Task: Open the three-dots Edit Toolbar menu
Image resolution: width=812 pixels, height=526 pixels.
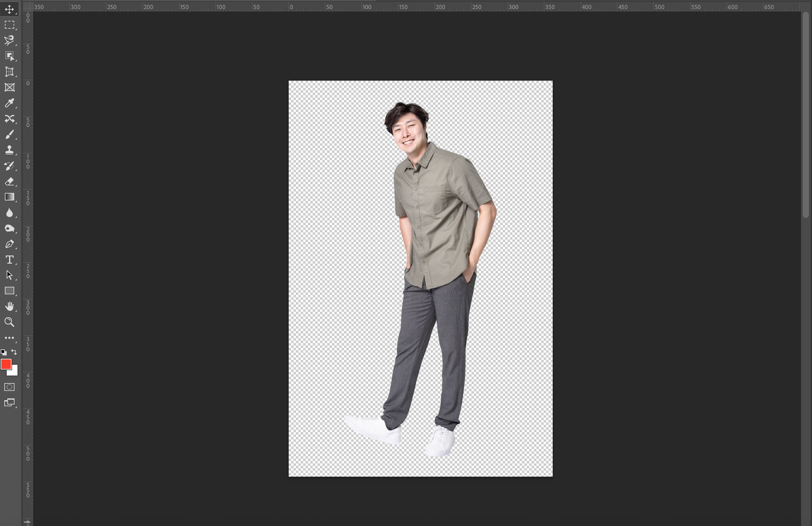Action: coord(9,338)
